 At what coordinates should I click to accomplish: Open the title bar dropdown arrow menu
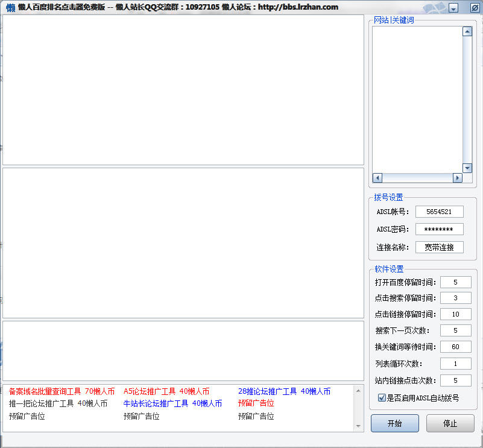[454, 8]
